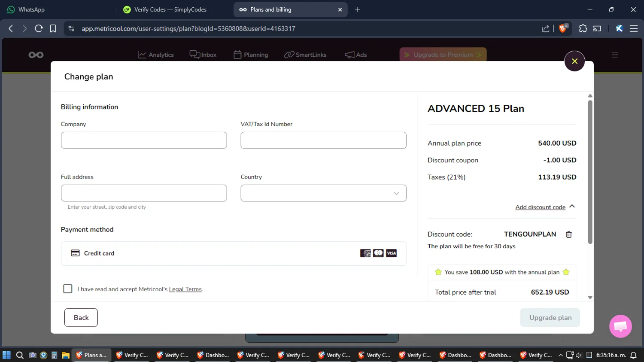Screen dimensions: 644x362
Task: Click the Metricool infinity logo
Action: pyautogui.click(x=36, y=55)
